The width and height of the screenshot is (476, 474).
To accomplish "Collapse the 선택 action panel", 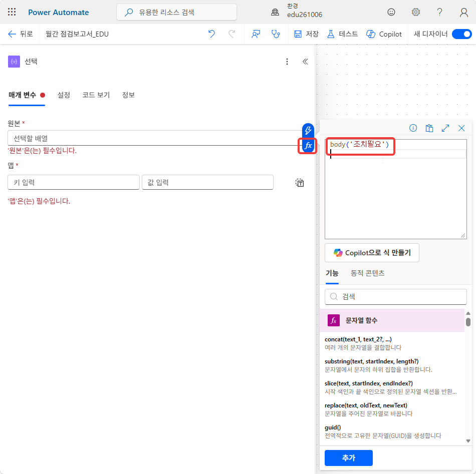I will pos(306,62).
